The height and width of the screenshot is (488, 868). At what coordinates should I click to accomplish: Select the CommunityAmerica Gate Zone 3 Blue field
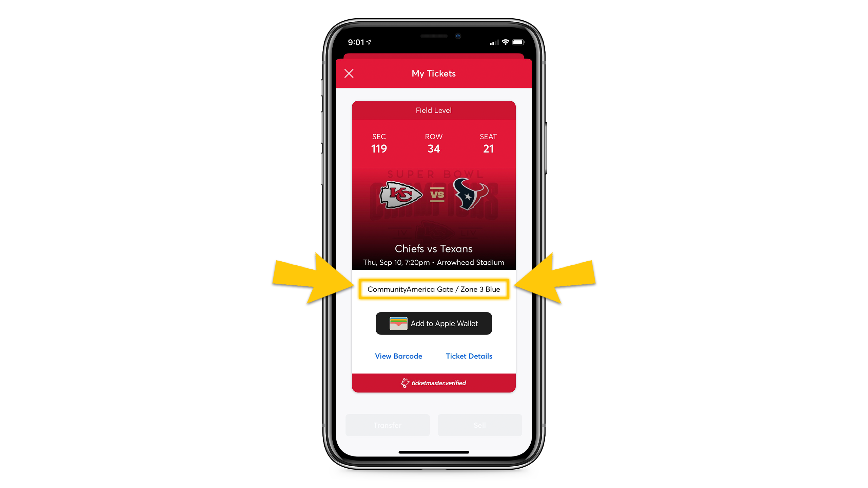[x=433, y=289]
